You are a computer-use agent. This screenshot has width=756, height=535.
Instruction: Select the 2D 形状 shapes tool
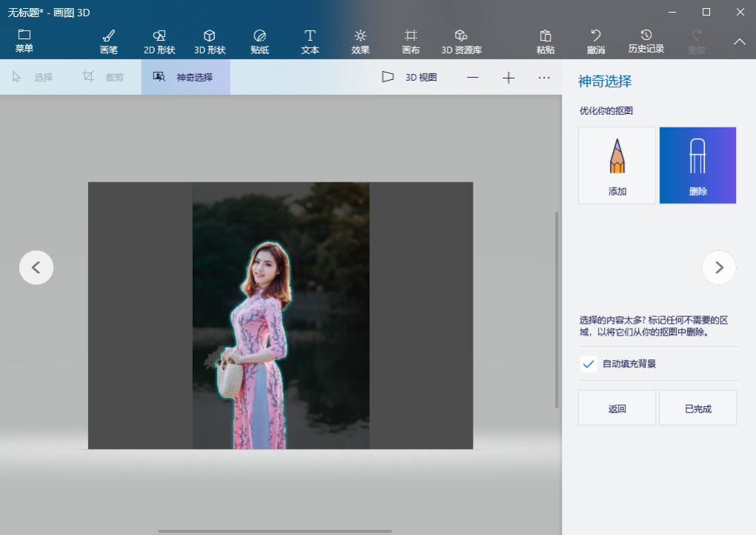(x=159, y=42)
